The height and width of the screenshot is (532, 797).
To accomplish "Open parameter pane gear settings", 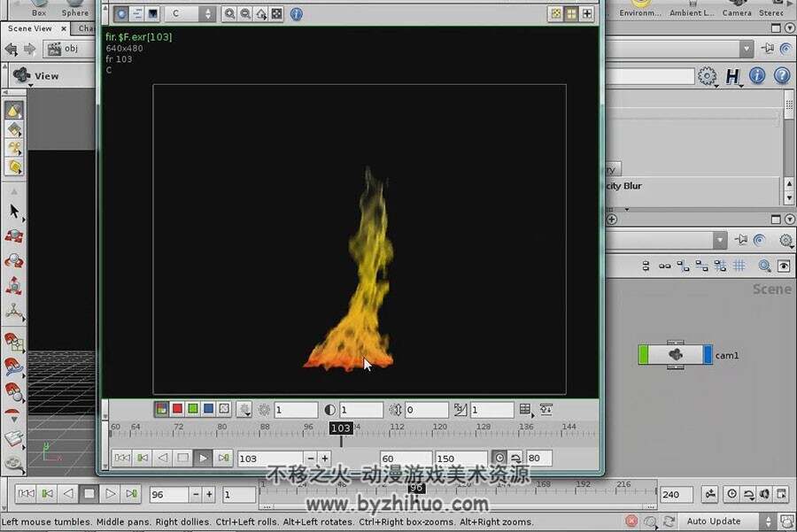I will (x=707, y=76).
